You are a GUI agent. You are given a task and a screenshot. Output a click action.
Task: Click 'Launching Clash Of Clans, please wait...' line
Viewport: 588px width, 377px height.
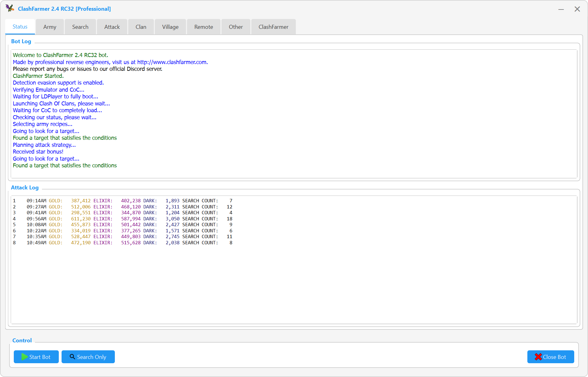tap(61, 104)
